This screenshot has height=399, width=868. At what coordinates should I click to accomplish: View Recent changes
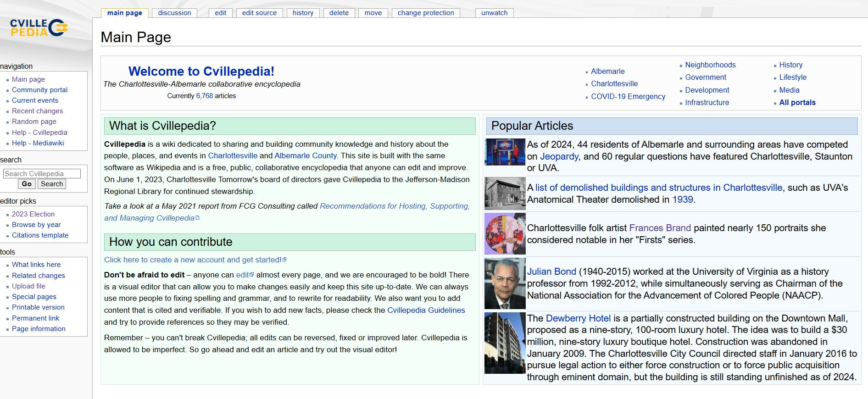click(38, 111)
